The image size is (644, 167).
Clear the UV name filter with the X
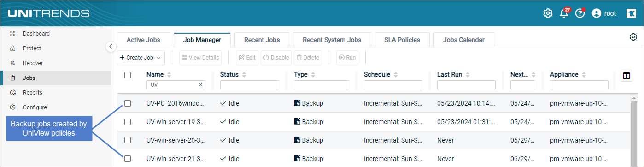click(x=201, y=85)
